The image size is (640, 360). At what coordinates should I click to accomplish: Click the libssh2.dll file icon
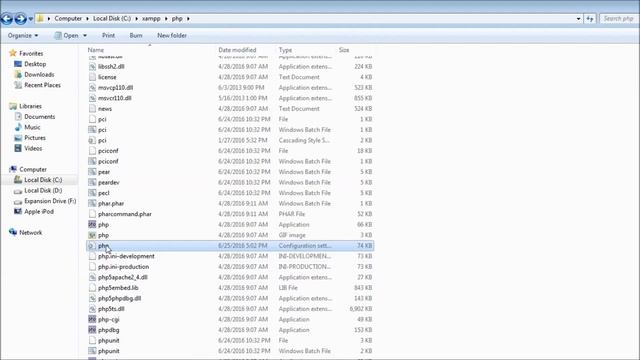coord(92,67)
